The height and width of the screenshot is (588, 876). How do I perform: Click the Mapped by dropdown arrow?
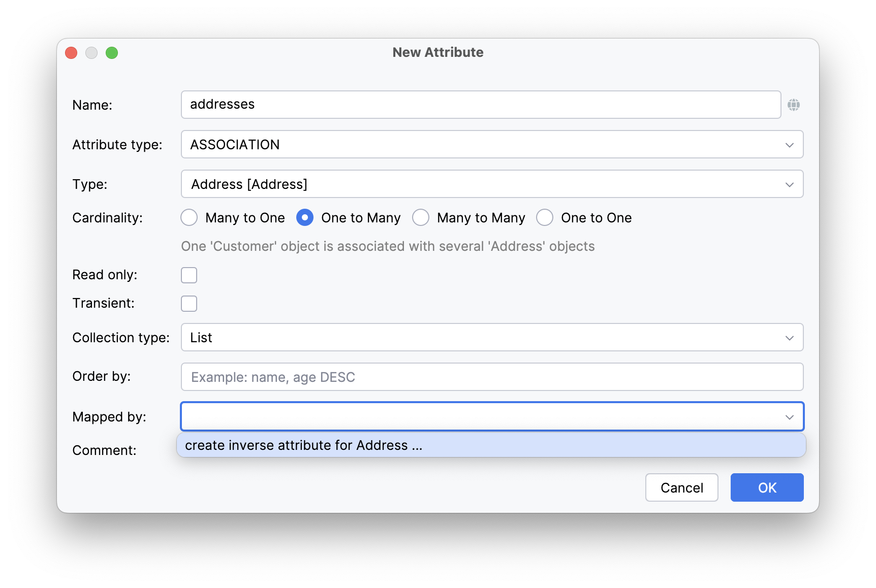point(789,417)
